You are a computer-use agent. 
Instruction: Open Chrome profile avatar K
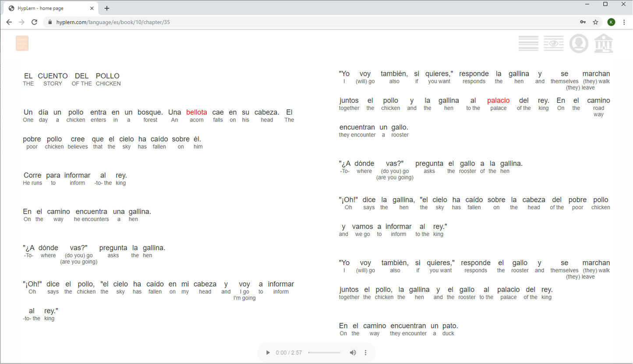coord(611,22)
